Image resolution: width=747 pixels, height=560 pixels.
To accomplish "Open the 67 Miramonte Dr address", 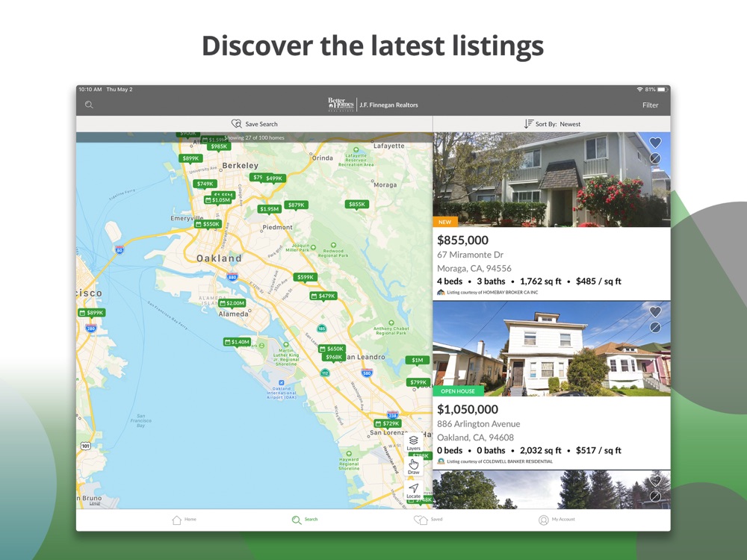I will click(x=470, y=255).
